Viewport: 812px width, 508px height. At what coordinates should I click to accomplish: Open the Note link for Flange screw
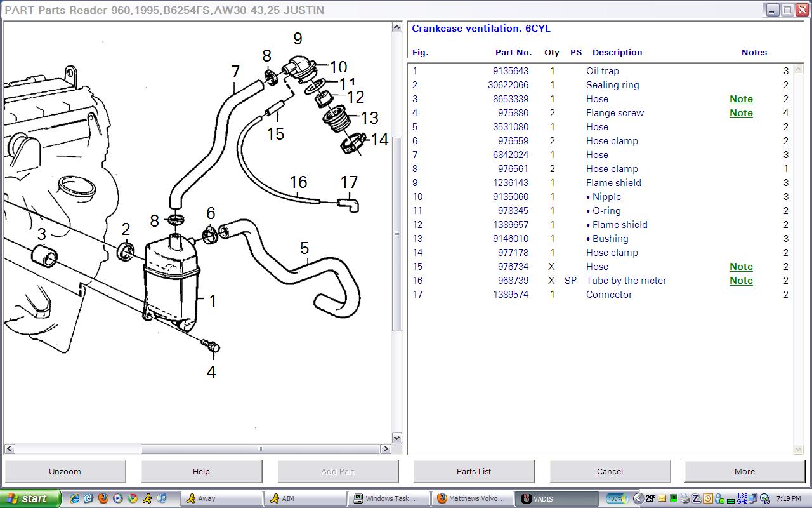pyautogui.click(x=740, y=113)
